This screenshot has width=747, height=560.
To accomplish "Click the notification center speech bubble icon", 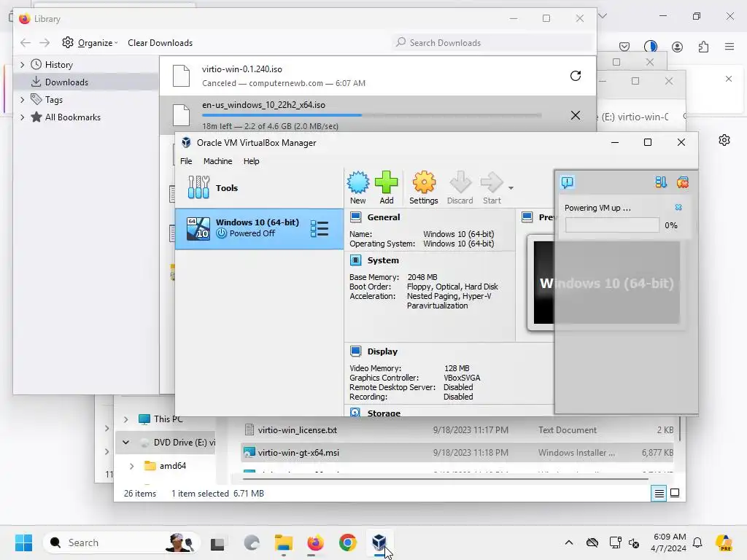I will (x=568, y=182).
